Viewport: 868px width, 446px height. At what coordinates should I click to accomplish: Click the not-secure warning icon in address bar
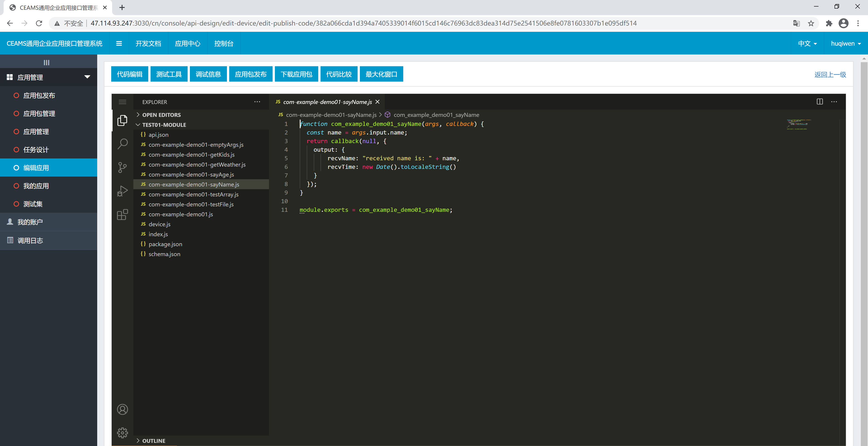point(57,23)
